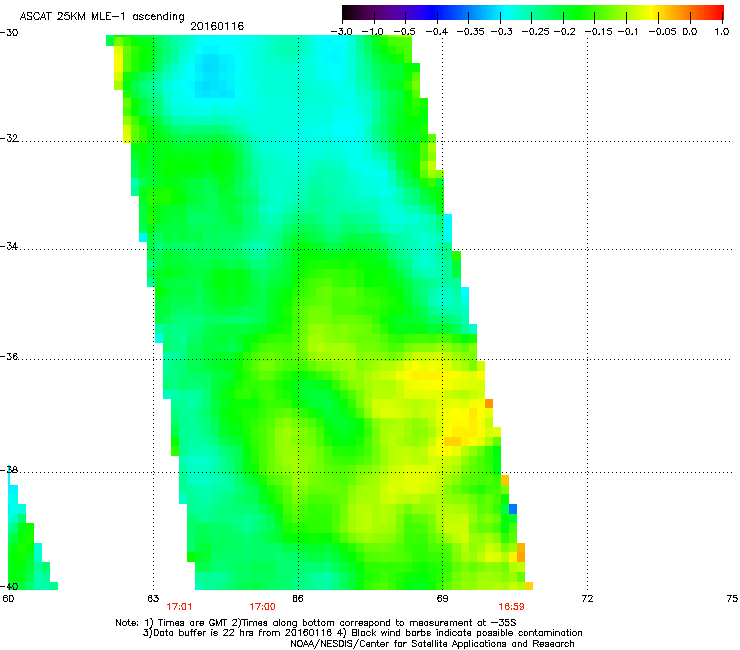
Task: Click the latitude label -32
Action: coord(9,138)
